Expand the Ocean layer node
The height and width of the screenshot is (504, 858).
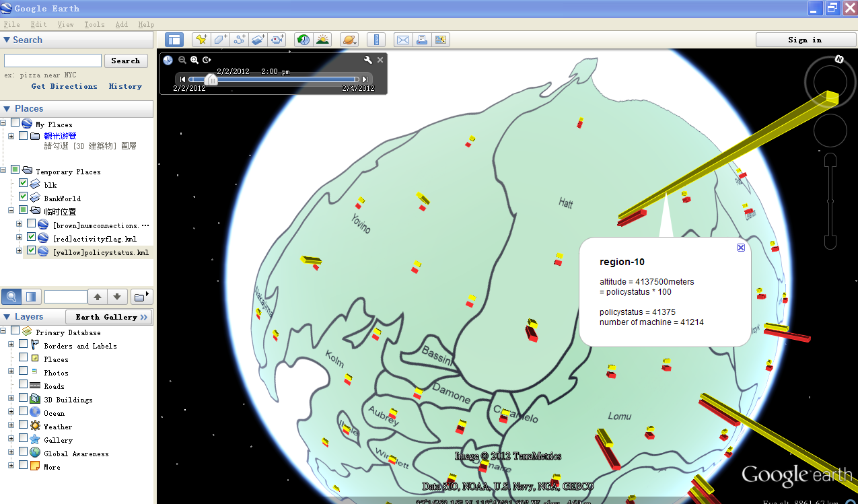(x=11, y=412)
